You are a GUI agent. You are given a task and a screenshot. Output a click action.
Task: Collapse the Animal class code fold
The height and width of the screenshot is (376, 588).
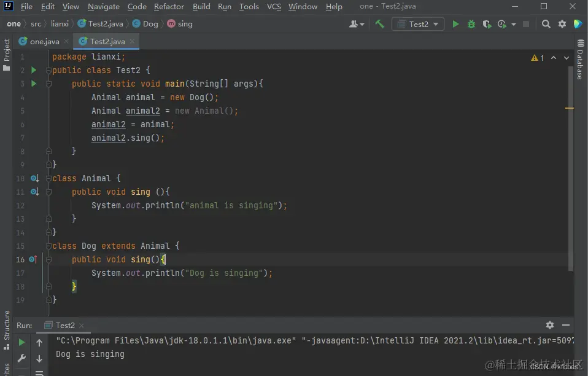[x=48, y=178]
